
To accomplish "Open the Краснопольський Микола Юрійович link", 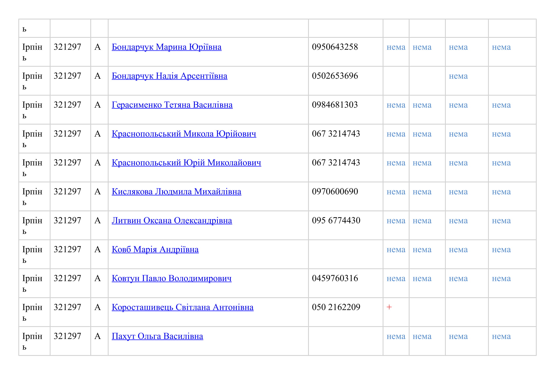I will [184, 134].
